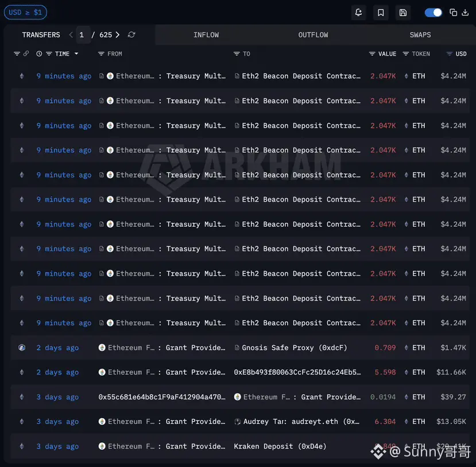Image resolution: width=476 pixels, height=467 pixels.
Task: Click the download icon
Action: coord(465,13)
